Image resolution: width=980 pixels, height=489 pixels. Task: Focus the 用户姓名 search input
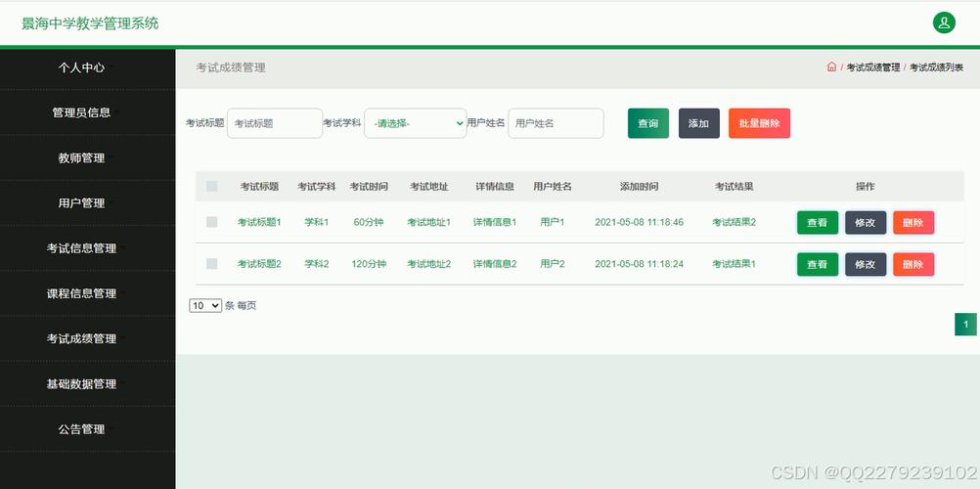coord(556,123)
